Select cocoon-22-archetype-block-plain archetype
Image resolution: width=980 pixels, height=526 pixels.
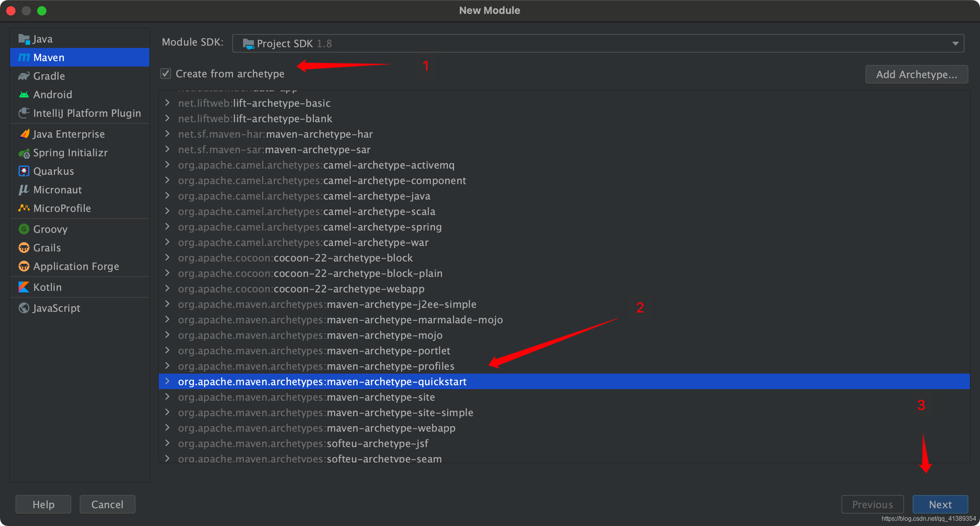(x=564, y=273)
